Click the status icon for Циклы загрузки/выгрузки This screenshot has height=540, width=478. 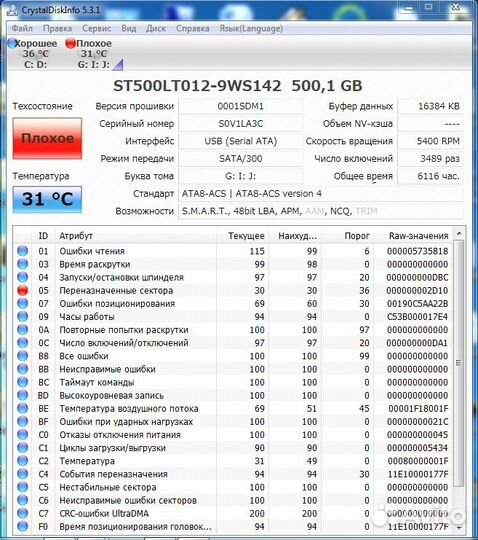tap(23, 447)
